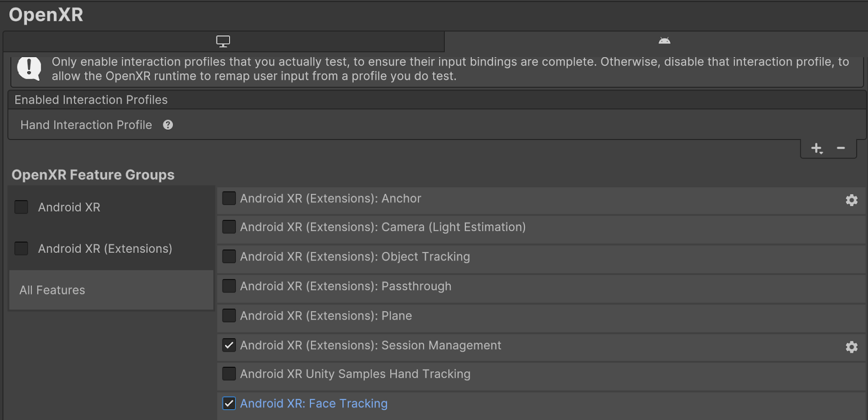Click the Anchor feature label
Image resolution: width=868 pixels, height=420 pixels.
[x=330, y=199]
